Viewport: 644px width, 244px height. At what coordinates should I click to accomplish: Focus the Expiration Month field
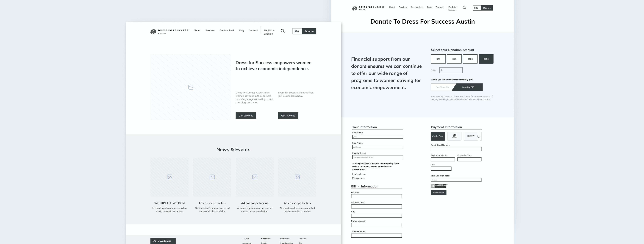tap(443, 160)
